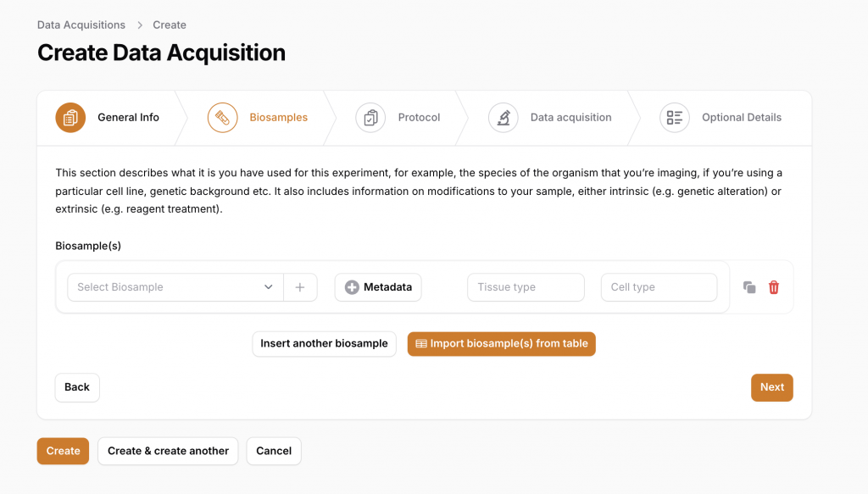The image size is (868, 494).
Task: Click the Metadata button
Action: click(x=378, y=287)
